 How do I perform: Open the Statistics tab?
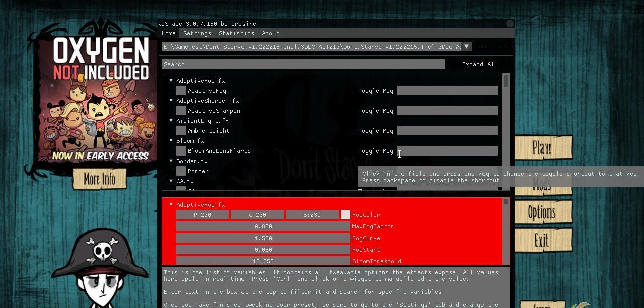click(236, 33)
